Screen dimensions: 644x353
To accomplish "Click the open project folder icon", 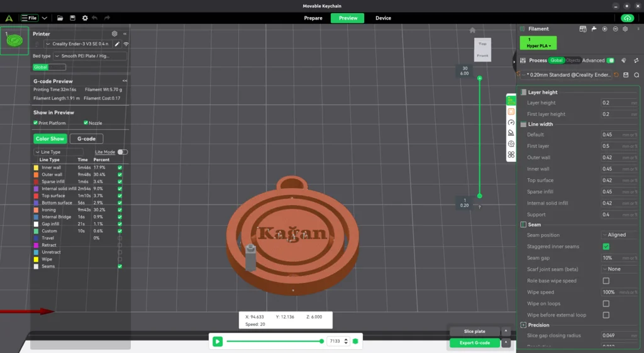I will pos(60,18).
